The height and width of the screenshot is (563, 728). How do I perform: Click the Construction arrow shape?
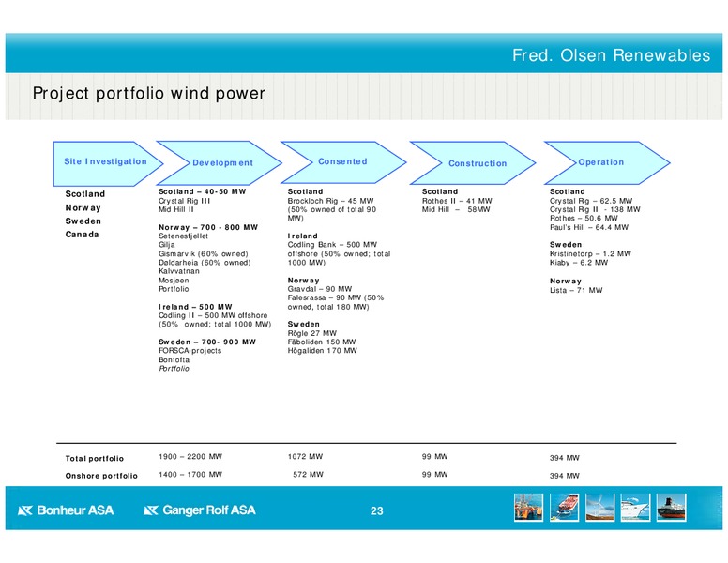473,162
